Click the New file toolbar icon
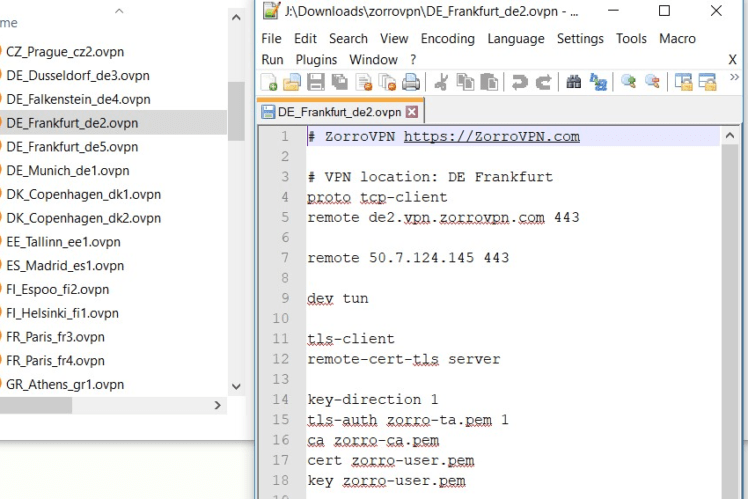 270,83
